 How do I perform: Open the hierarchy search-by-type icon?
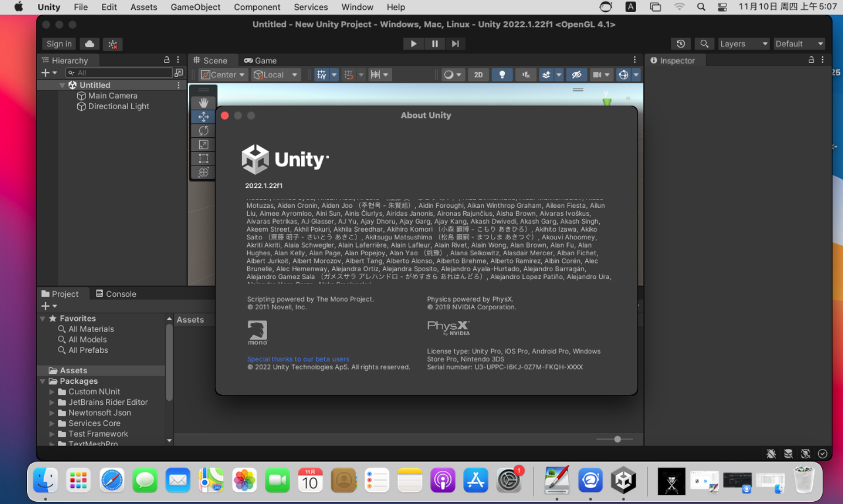(179, 73)
